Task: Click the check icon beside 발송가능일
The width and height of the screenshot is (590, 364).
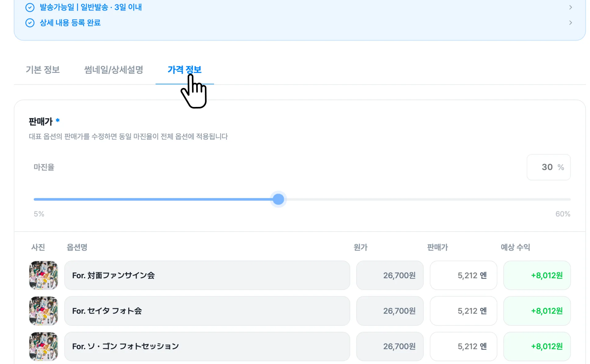Action: coord(30,7)
